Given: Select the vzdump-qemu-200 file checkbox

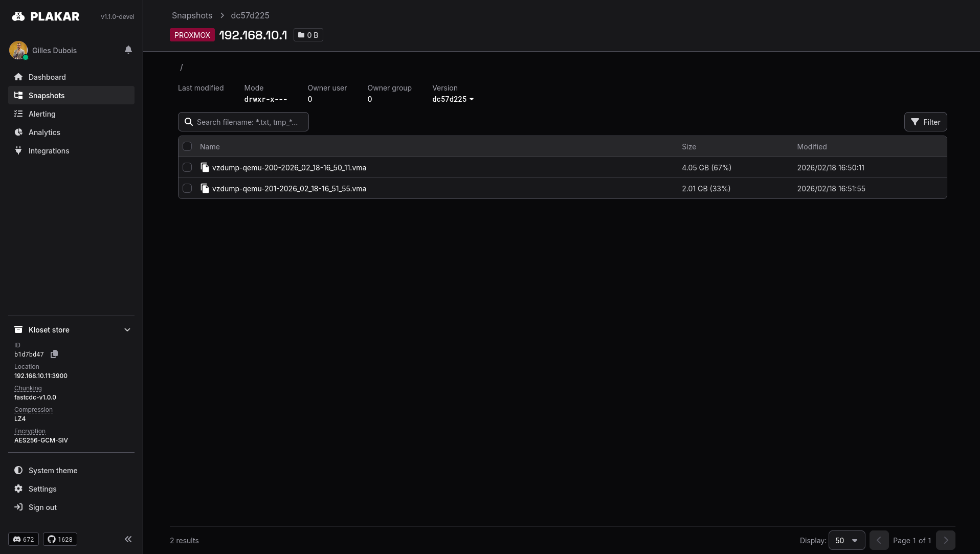Looking at the screenshot, I should pyautogui.click(x=187, y=167).
